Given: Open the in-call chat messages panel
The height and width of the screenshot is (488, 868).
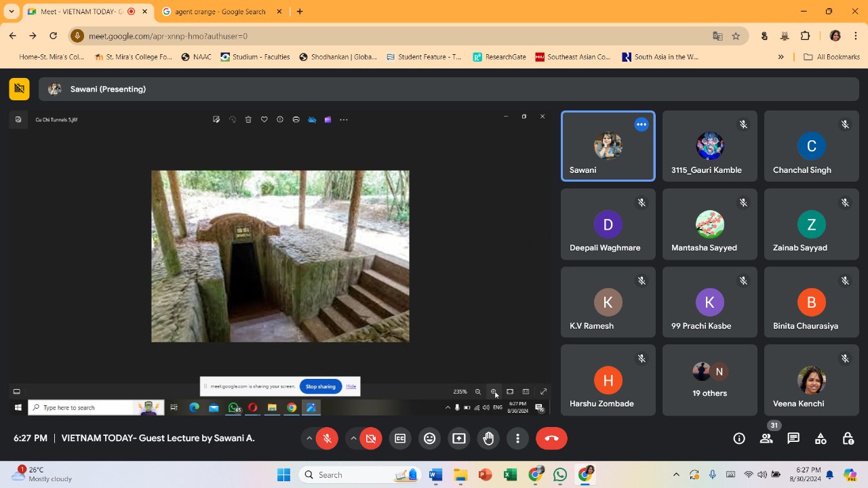Looking at the screenshot, I should (x=793, y=439).
